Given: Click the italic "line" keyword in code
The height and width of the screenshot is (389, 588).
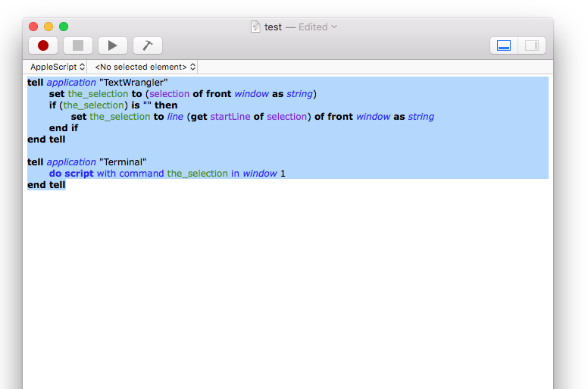Looking at the screenshot, I should (x=175, y=117).
